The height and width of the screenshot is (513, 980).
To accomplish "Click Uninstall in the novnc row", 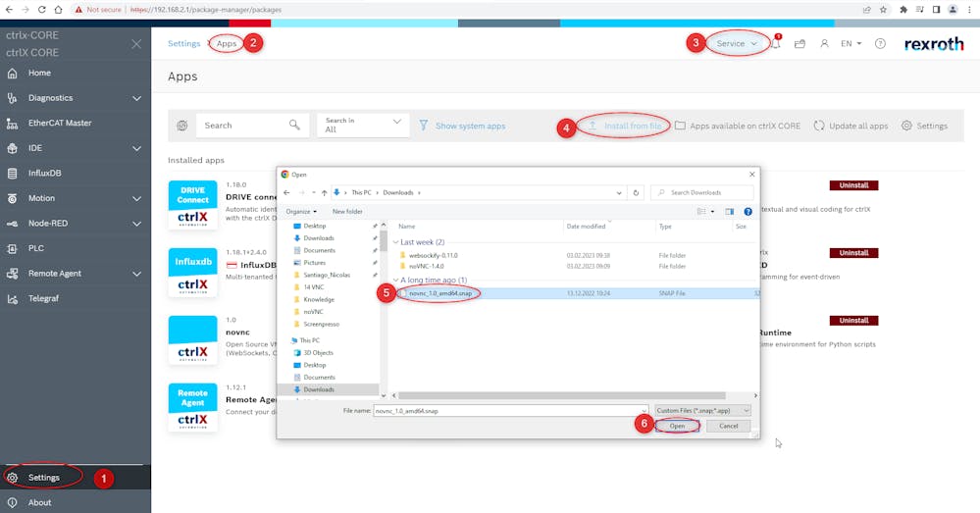I will [x=853, y=321].
